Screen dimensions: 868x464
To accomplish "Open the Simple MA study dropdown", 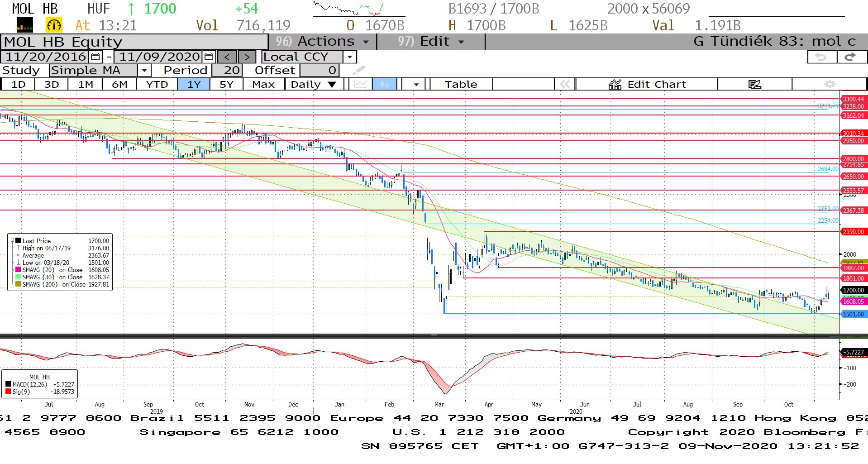I will pyautogui.click(x=144, y=71).
